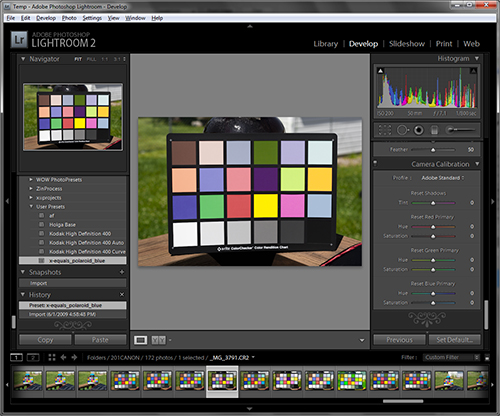
Task: Toggle highlight clipping indicator in histogram
Action: click(x=473, y=71)
